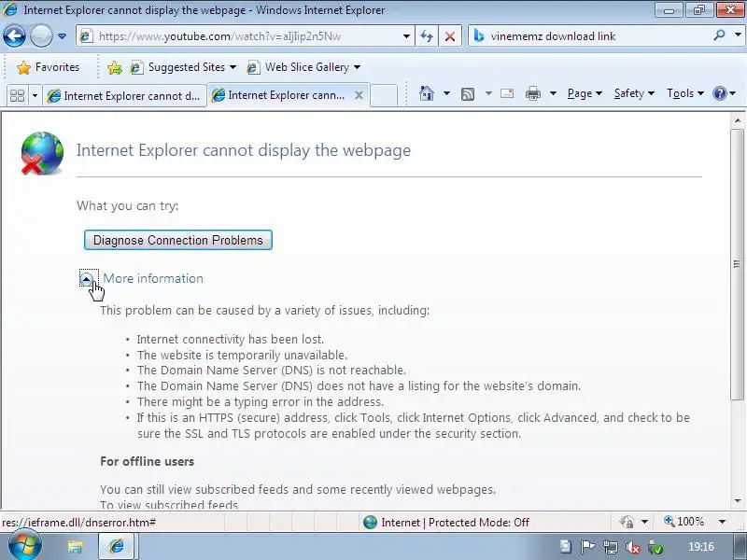Click the Quick Tabs grid icon
The height and width of the screenshot is (560, 747).
point(17,96)
